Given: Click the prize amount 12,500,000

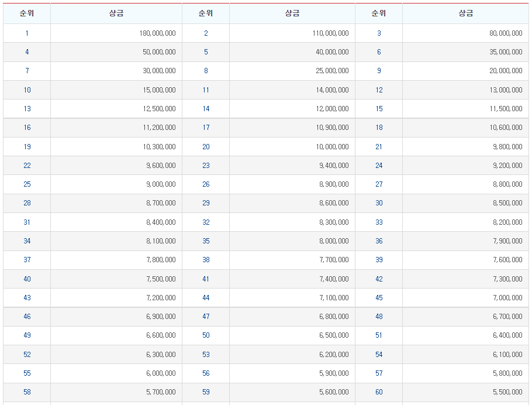Looking at the screenshot, I should (159, 109).
